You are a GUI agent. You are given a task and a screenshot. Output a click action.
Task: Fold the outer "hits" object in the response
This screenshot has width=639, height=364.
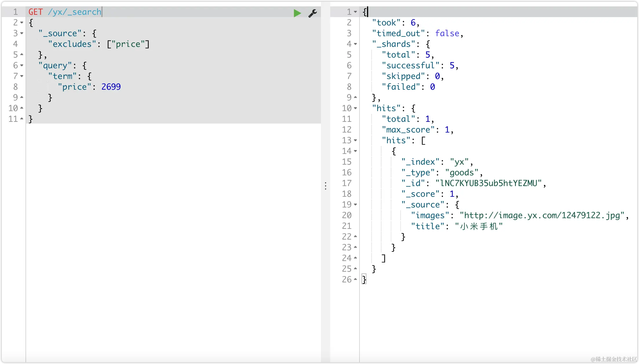[x=355, y=108]
